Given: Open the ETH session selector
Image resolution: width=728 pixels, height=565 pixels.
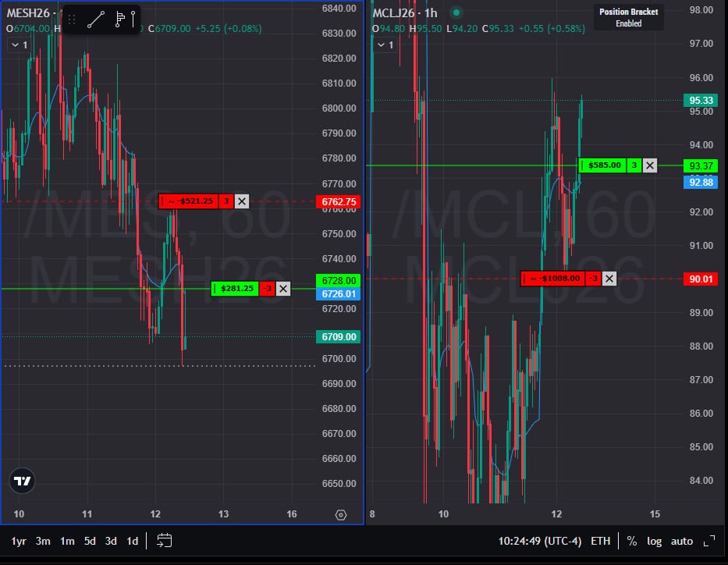Looking at the screenshot, I should point(600,540).
